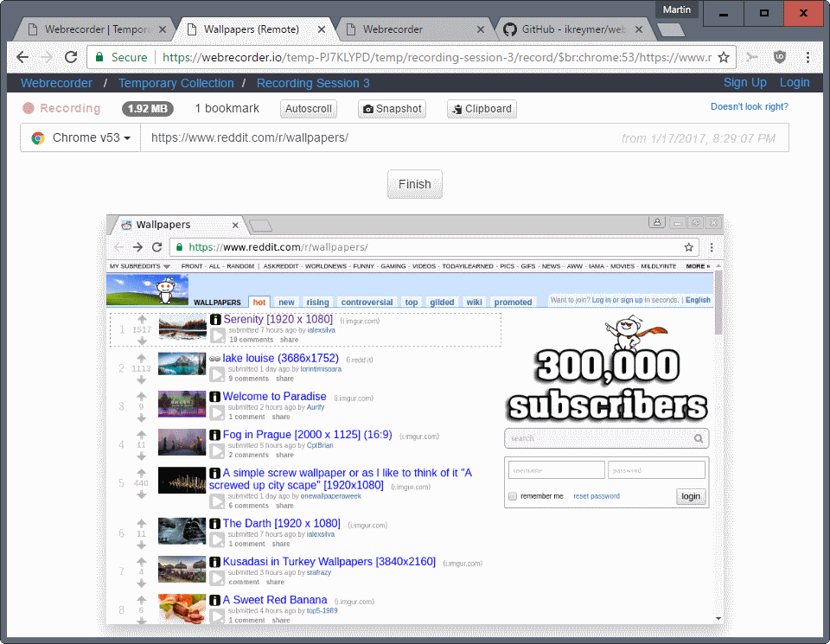Click the Autoscroll button
Screen dimensions: 830x644
(x=308, y=108)
